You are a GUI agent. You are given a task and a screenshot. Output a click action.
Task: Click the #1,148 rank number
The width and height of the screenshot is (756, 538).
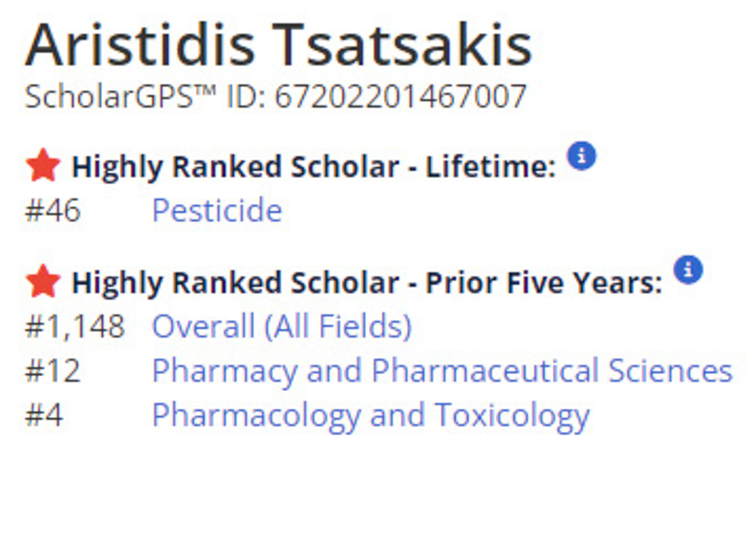(x=75, y=327)
